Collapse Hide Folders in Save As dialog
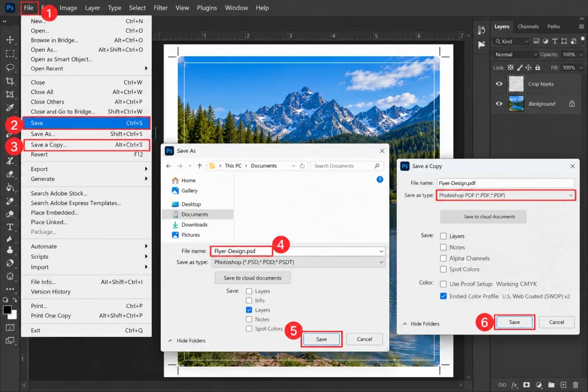The height and width of the screenshot is (392, 588). [187, 341]
